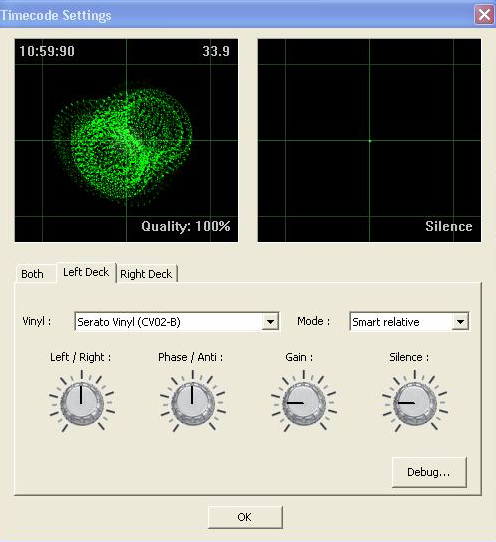Confirm settings with the OK button
Image resolution: width=496 pixels, height=542 pixels.
[245, 517]
